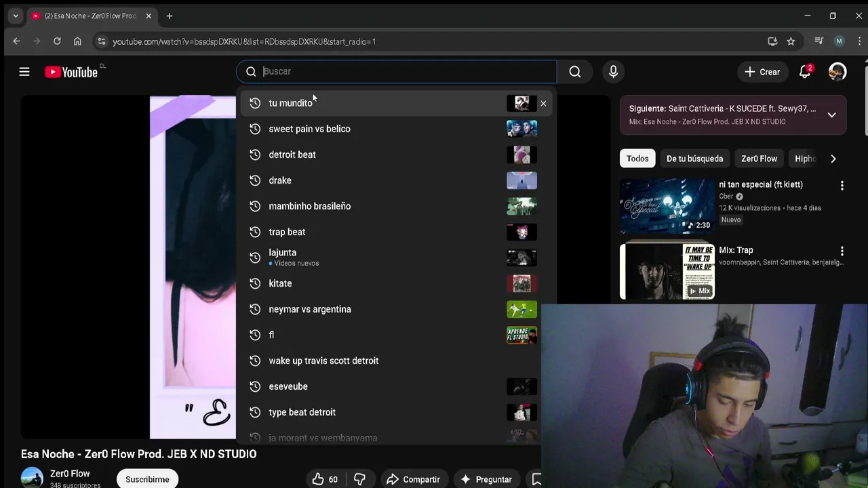
Task: Subscribe with the Suscribirme button
Action: point(147,479)
